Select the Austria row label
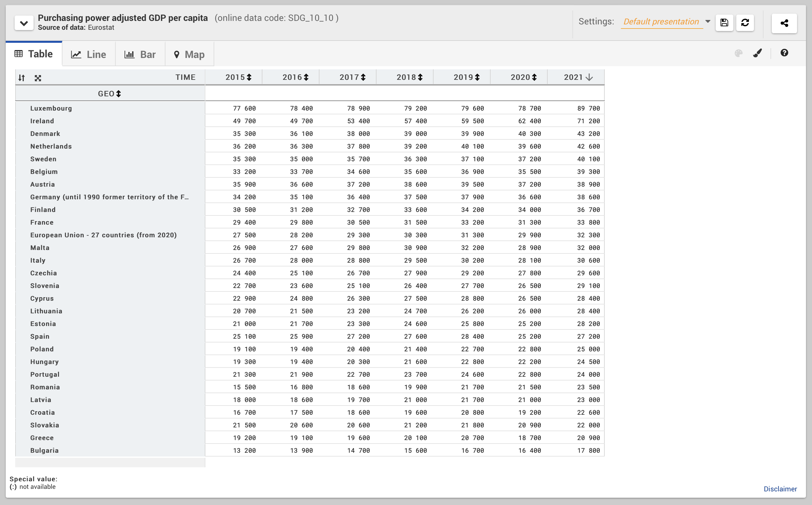812x505 pixels. 42,184
